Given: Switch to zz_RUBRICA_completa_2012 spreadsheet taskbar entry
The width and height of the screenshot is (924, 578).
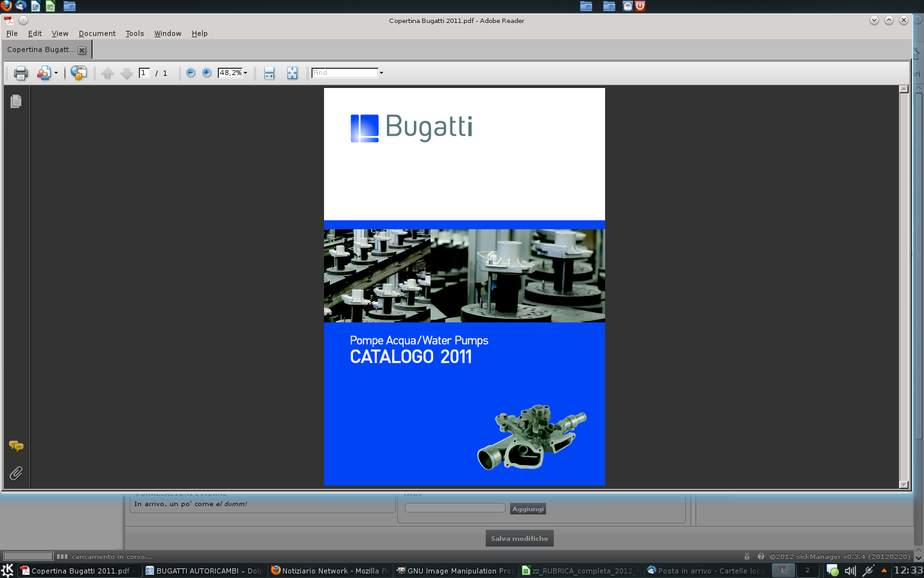Looking at the screenshot, I should (581, 570).
